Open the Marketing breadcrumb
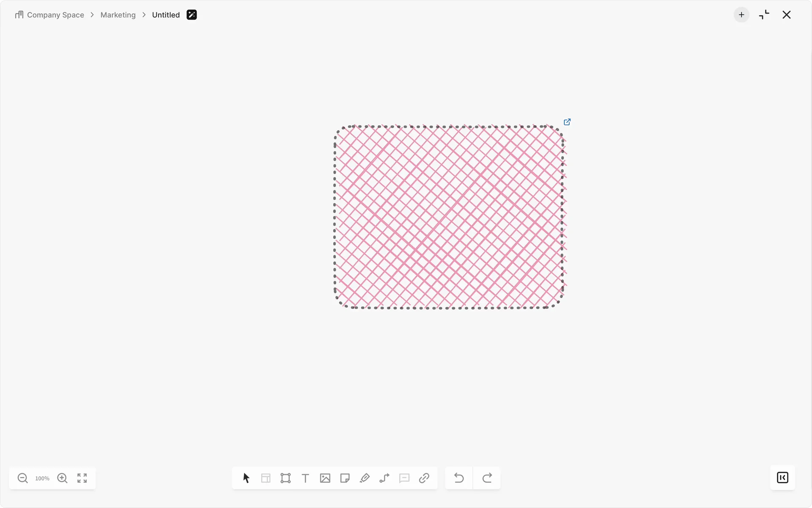Image resolution: width=812 pixels, height=508 pixels. click(118, 15)
